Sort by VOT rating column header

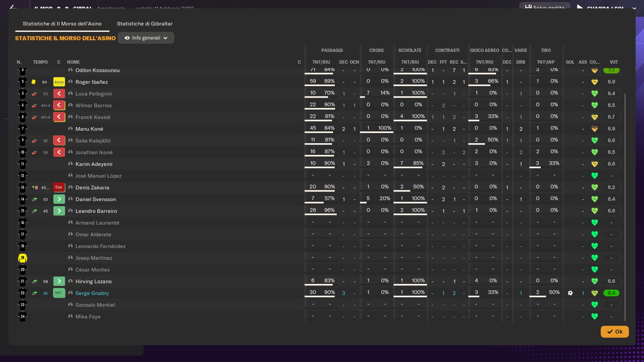point(613,62)
